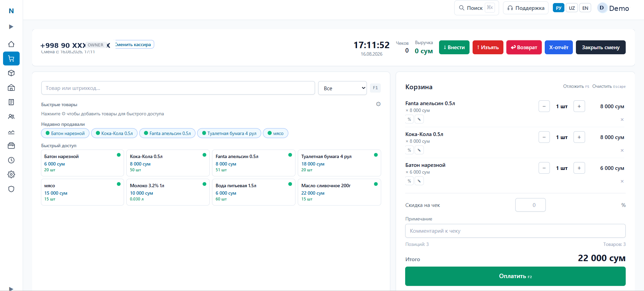Viewport: 644px width, 291px height.
Task: Click the Изъять withdraw button
Action: (x=488, y=47)
